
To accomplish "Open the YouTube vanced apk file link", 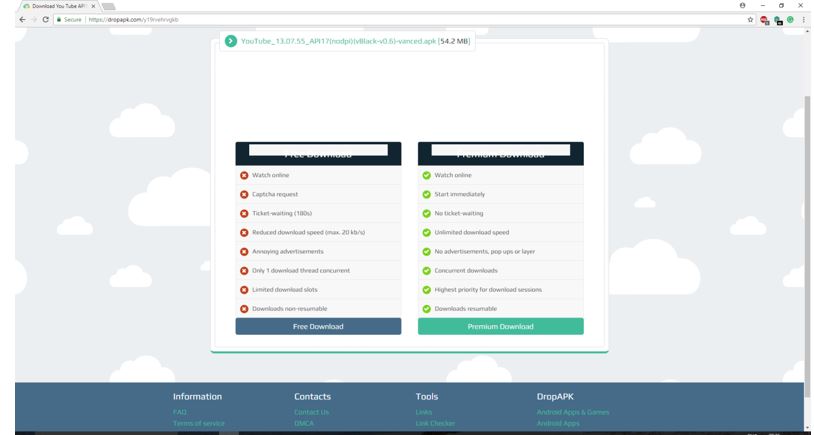I will point(338,41).
